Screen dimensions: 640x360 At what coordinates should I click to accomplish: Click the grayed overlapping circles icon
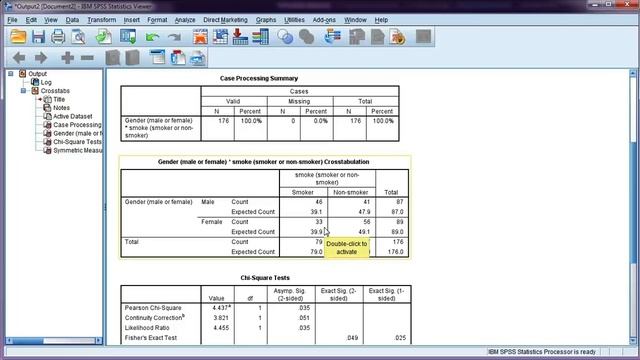point(307,37)
